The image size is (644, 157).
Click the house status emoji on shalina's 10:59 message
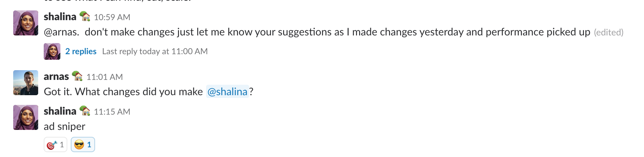click(85, 16)
